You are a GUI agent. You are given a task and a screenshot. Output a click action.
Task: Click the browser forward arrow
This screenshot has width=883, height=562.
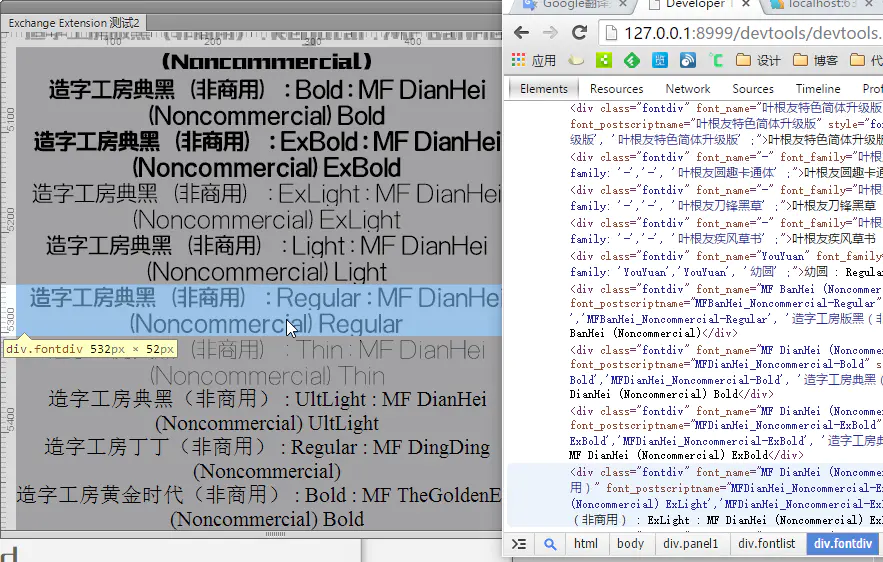click(x=550, y=33)
